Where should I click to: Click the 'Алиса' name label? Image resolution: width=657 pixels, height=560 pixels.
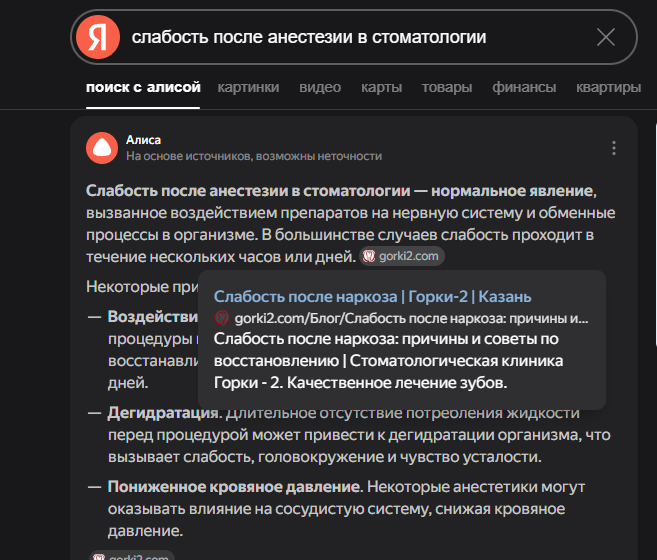point(143,140)
